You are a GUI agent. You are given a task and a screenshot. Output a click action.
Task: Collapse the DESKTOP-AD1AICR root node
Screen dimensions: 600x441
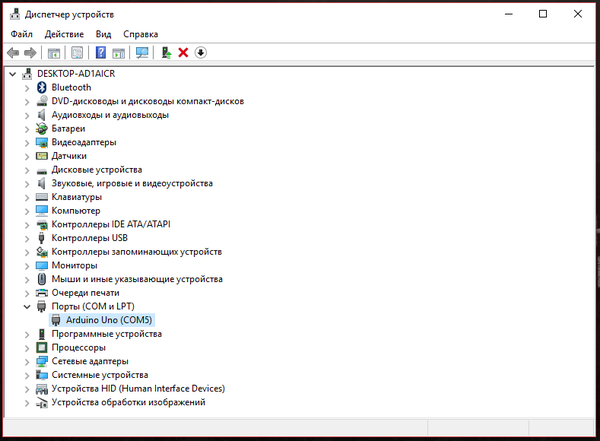[13, 74]
